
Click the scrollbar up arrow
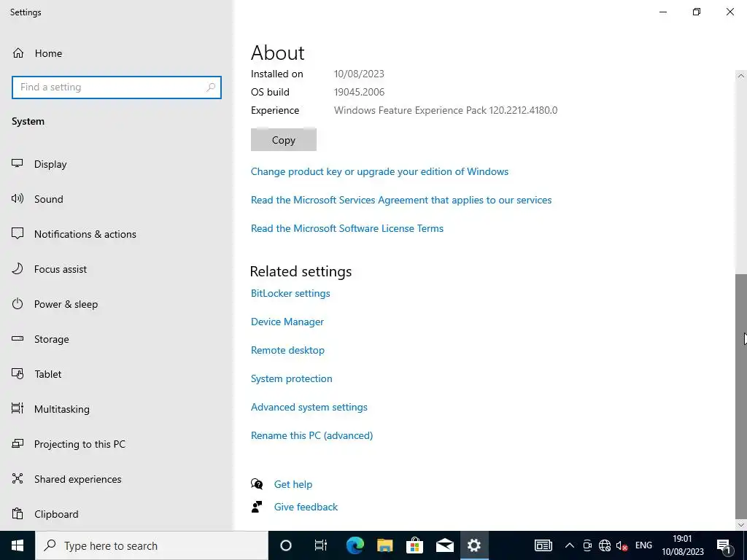coord(741,76)
